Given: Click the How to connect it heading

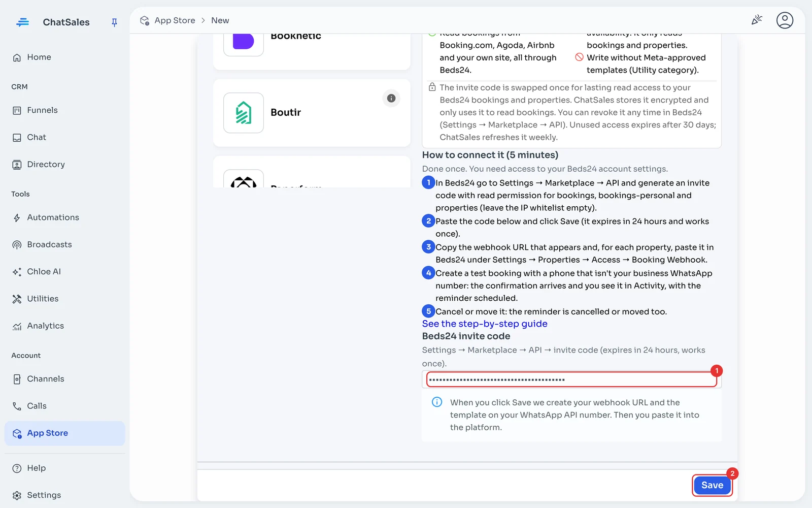Looking at the screenshot, I should click(x=490, y=155).
